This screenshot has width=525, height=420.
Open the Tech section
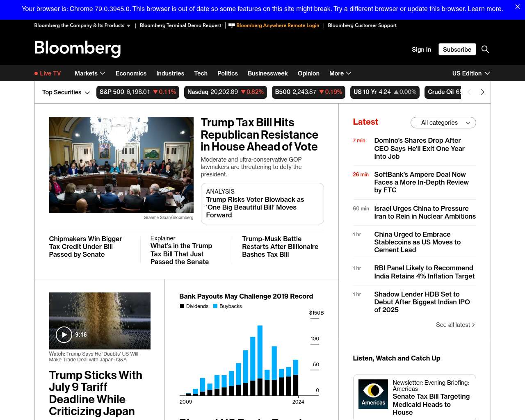pyautogui.click(x=201, y=73)
